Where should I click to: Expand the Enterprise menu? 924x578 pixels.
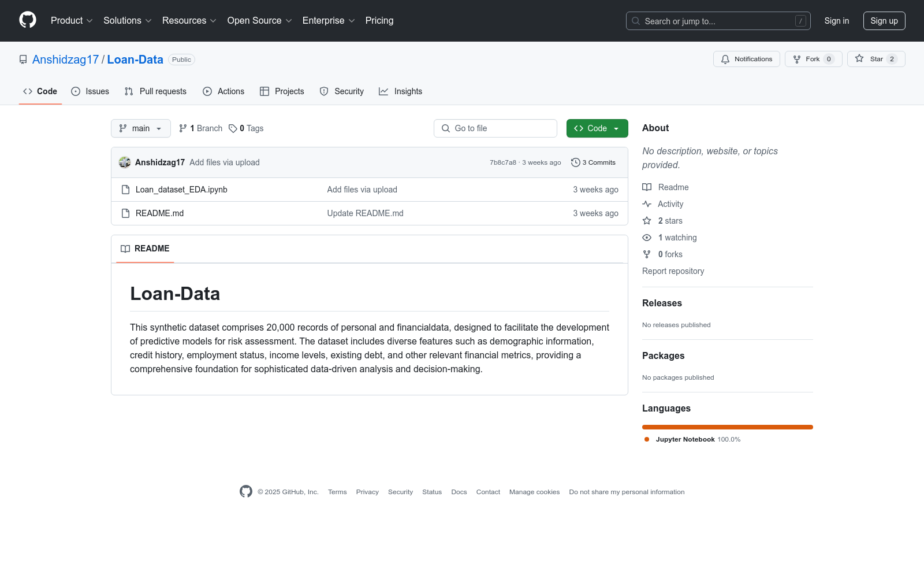(x=329, y=20)
